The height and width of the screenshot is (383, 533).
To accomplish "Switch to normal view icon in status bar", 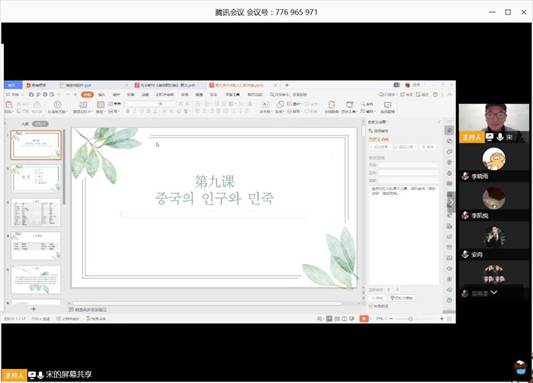I will pos(329,318).
